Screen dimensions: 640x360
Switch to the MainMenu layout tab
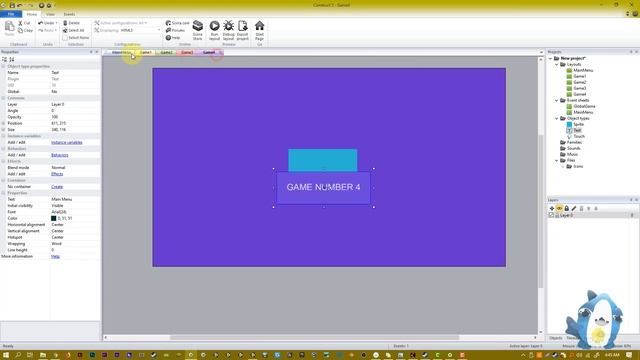click(121, 53)
